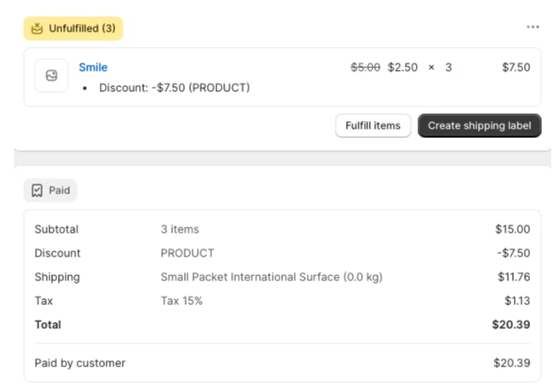The image size is (559, 392).
Task: Click Small Packet International Surface text
Action: click(x=271, y=277)
